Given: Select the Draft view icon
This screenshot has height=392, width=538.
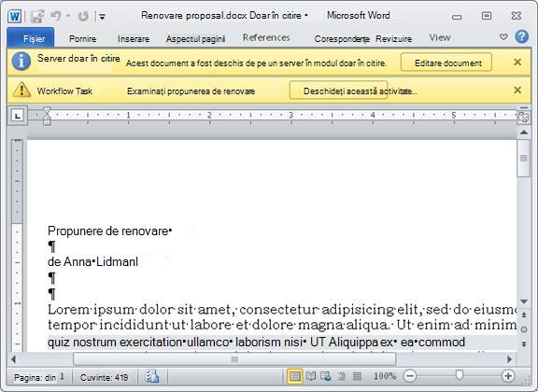Looking at the screenshot, I should (357, 376).
